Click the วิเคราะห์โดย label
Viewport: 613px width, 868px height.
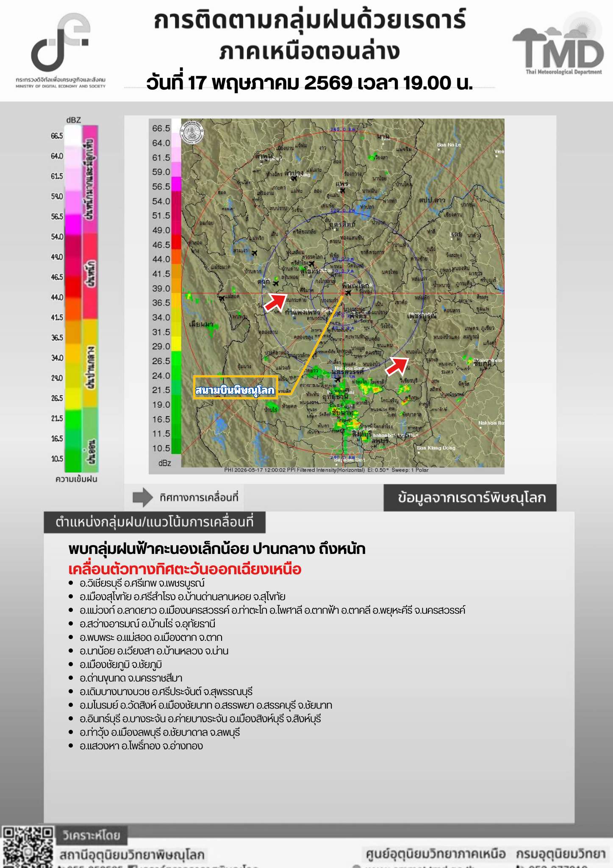92,835
